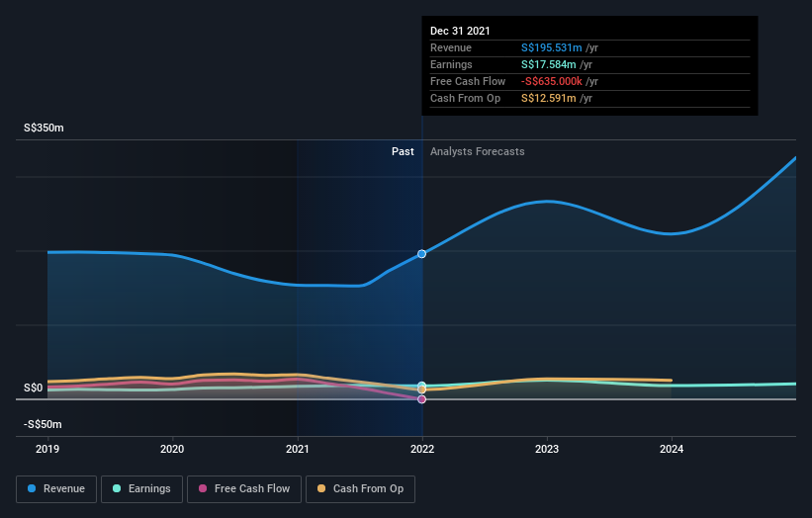The height and width of the screenshot is (518, 812).
Task: Click the 2023 x-axis label
Action: 547,449
